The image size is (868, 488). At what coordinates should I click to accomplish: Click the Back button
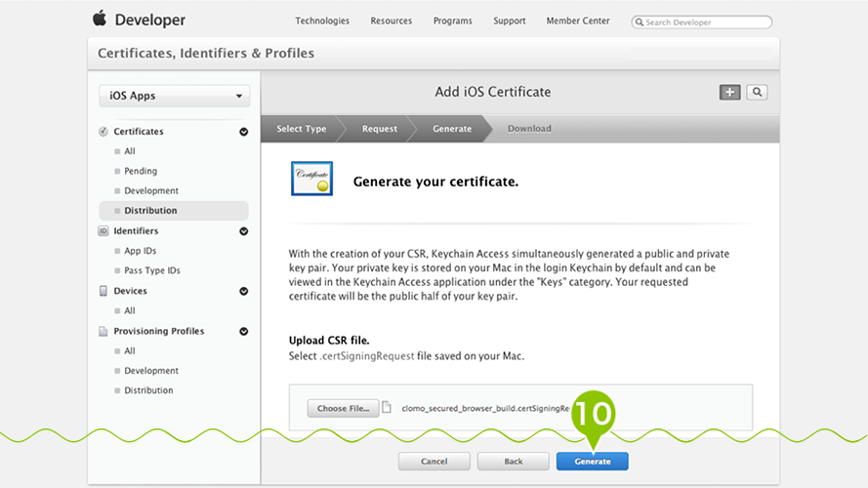point(514,462)
